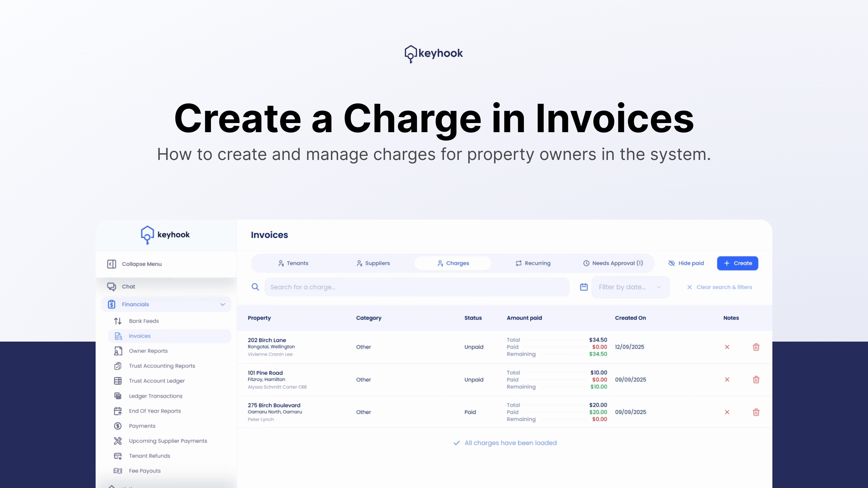Click the keyhook logo in the sidebar
The width and height of the screenshot is (868, 488).
(x=165, y=235)
